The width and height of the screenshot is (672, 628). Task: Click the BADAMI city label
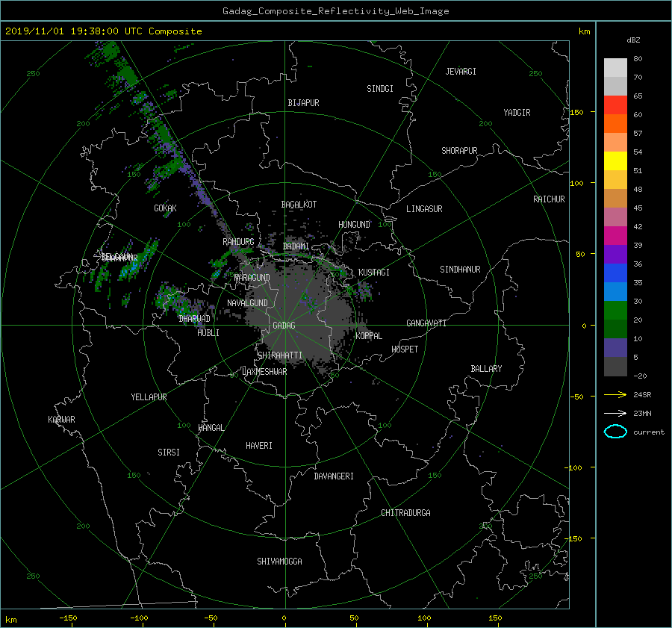pos(296,246)
